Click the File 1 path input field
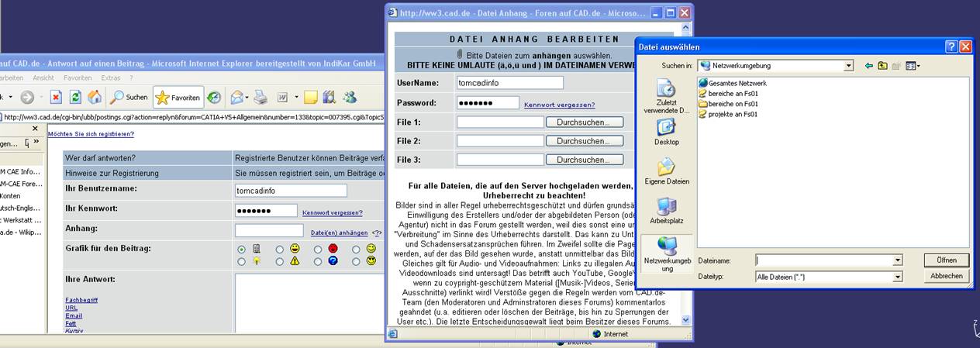This screenshot has width=980, height=348. point(500,122)
